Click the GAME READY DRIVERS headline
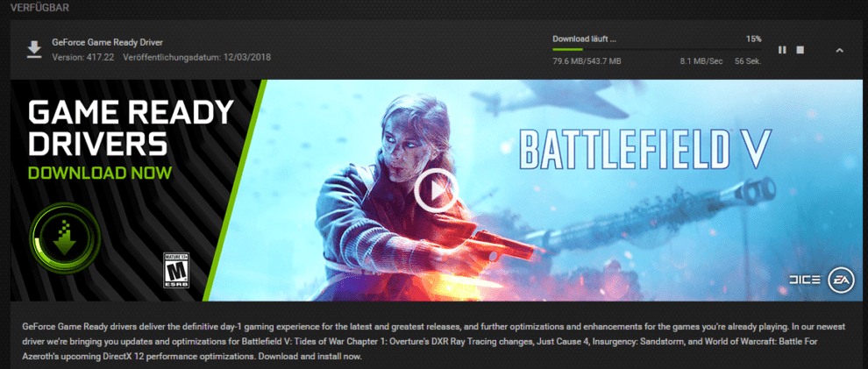 (131, 128)
